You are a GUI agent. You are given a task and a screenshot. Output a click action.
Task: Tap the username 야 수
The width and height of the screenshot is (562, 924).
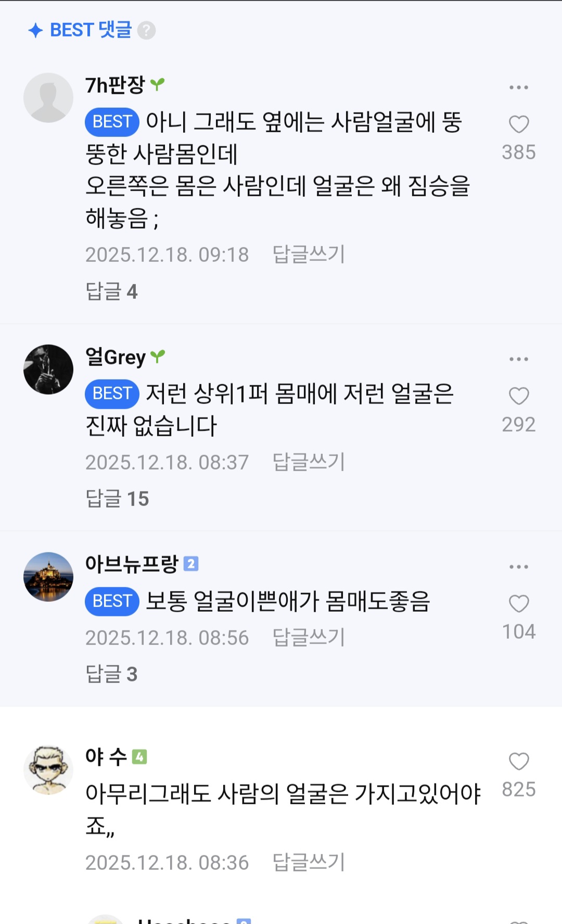106,756
